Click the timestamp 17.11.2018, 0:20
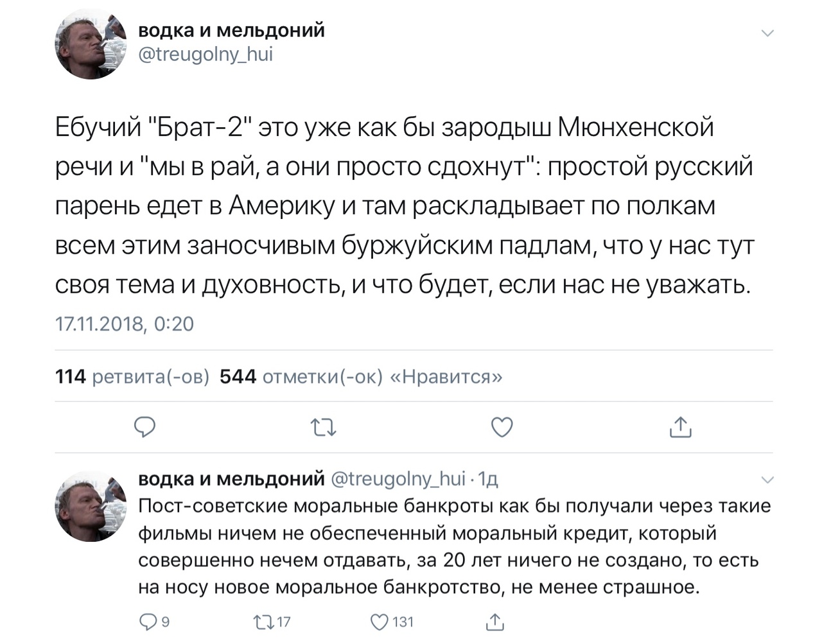Image resolution: width=822 pixels, height=644 pixels. pos(125,324)
